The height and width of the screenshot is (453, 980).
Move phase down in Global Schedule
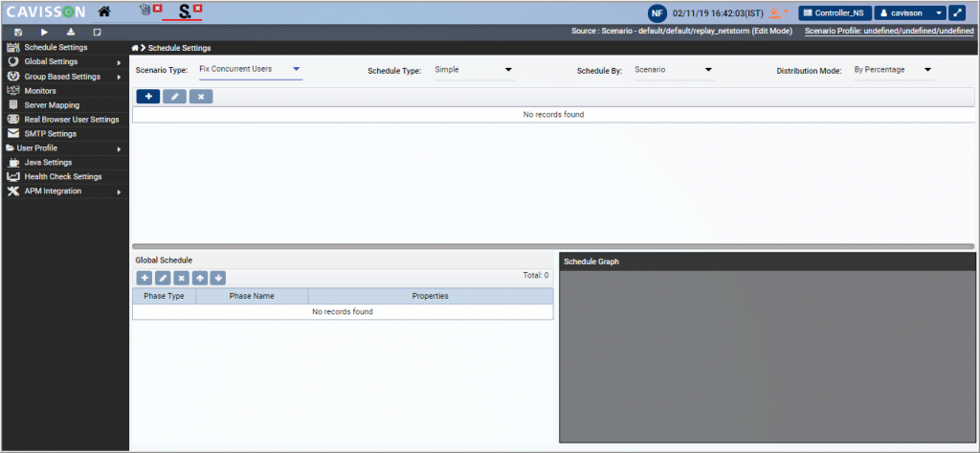pyautogui.click(x=217, y=278)
